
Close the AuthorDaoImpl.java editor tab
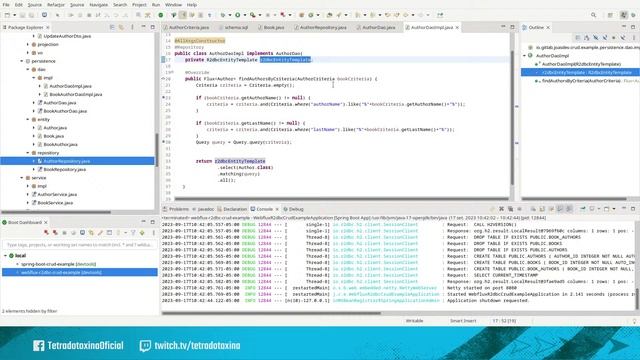[x=457, y=27]
